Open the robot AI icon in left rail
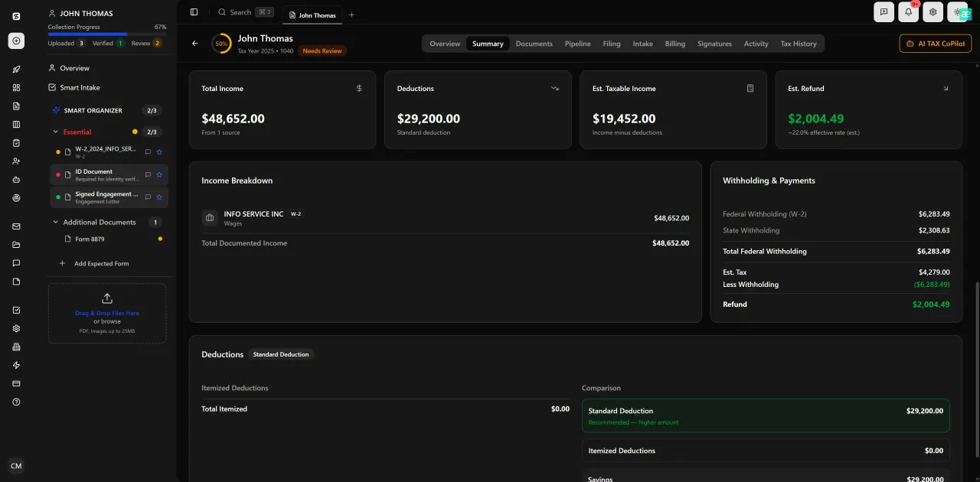The height and width of the screenshot is (482, 980). [16, 180]
